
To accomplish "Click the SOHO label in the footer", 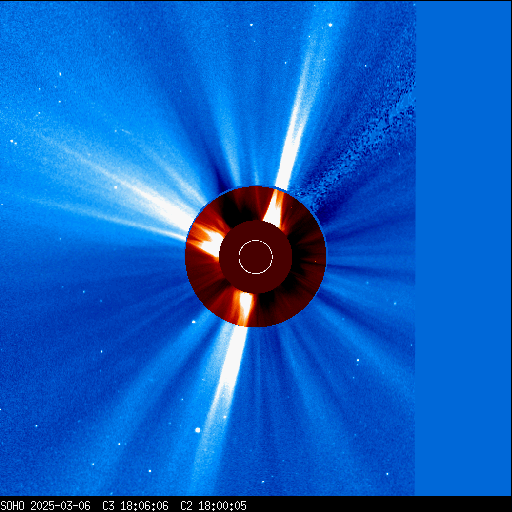I will click(12, 506).
